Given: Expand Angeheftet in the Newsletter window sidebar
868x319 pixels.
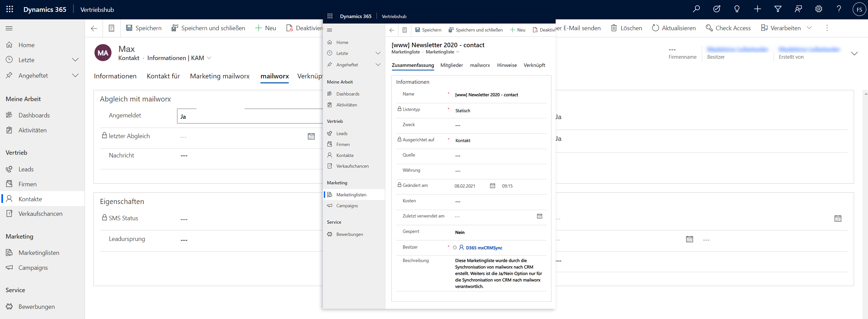Looking at the screenshot, I should tap(378, 65).
